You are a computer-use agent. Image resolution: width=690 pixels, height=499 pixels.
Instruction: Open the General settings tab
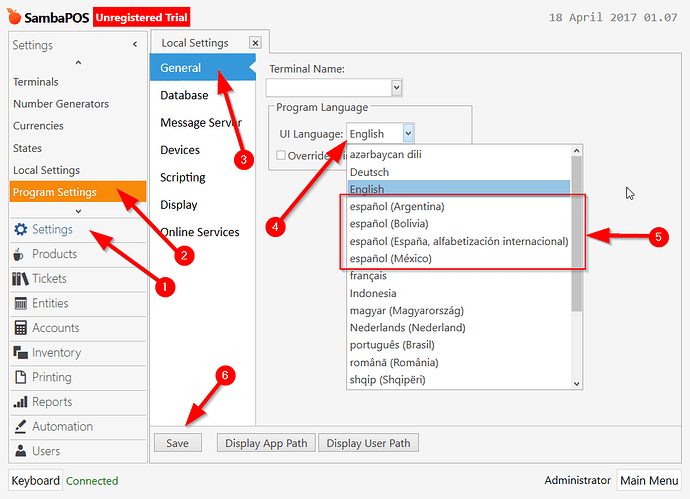click(202, 68)
